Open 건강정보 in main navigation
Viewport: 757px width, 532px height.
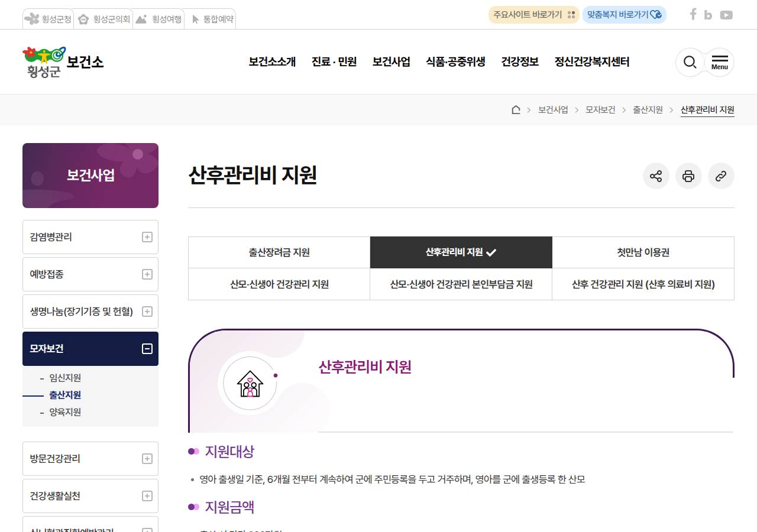[x=520, y=61]
